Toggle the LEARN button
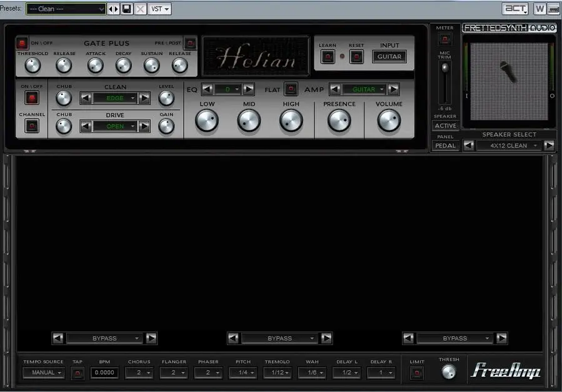 328,57
